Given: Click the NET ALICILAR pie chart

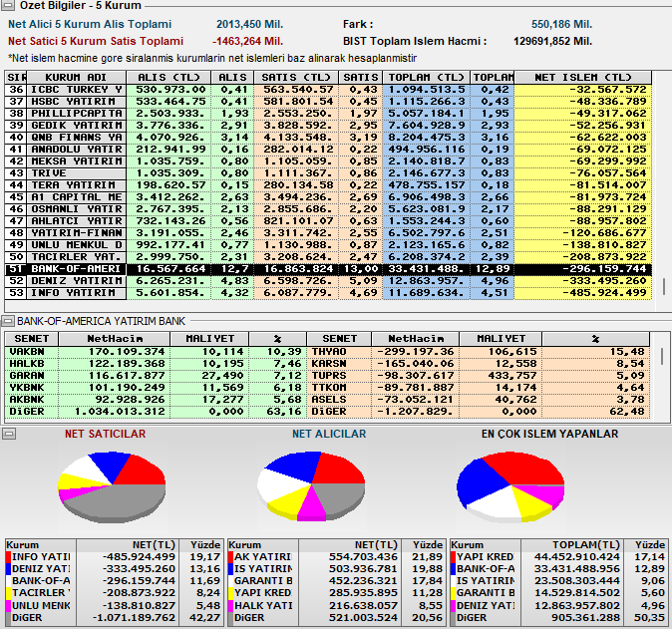Looking at the screenshot, I should point(311,485).
